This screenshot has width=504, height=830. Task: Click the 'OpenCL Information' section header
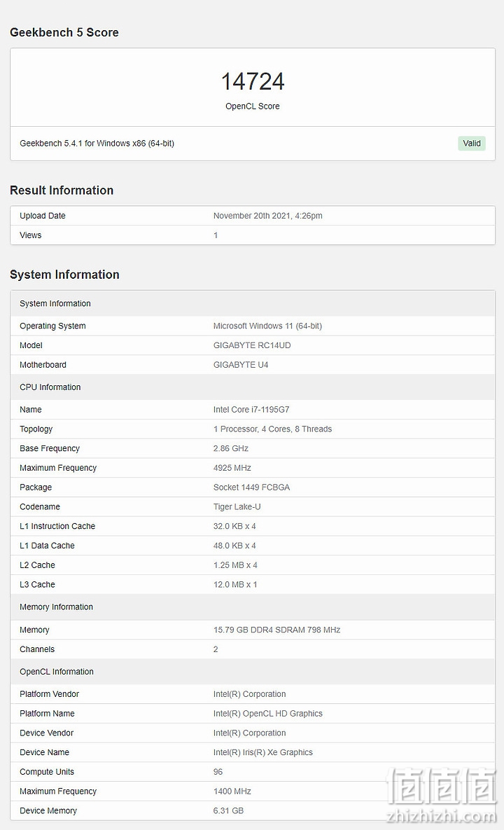coord(253,672)
